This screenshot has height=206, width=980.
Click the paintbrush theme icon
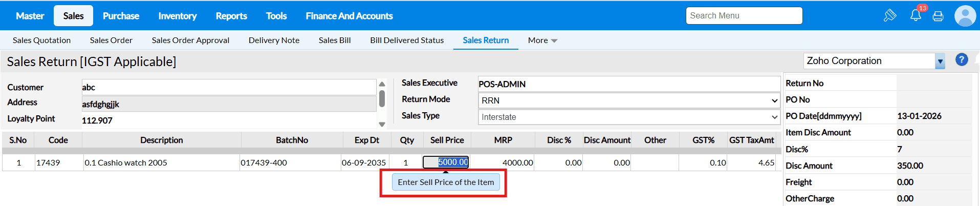point(890,15)
